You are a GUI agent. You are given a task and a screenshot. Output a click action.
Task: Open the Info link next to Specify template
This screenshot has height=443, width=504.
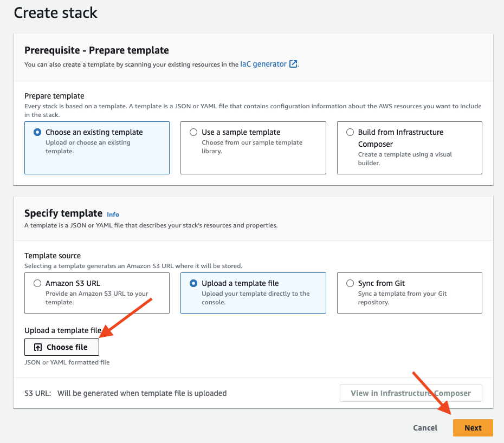[113, 214]
